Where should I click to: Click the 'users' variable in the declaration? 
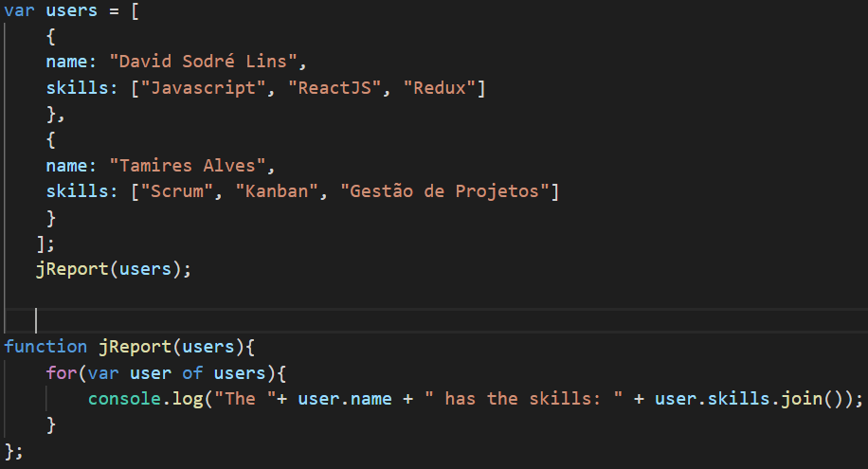coord(72,10)
